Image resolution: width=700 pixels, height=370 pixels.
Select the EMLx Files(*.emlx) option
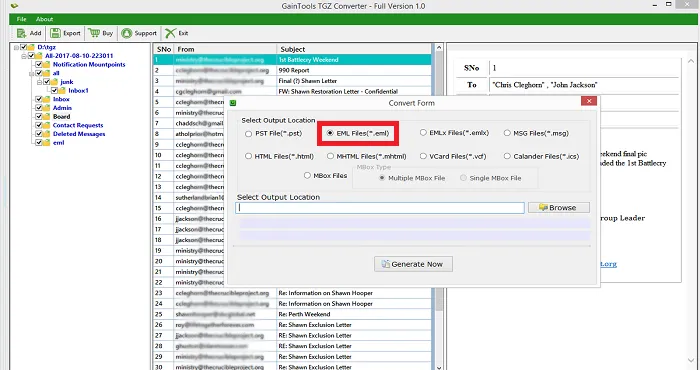423,133
